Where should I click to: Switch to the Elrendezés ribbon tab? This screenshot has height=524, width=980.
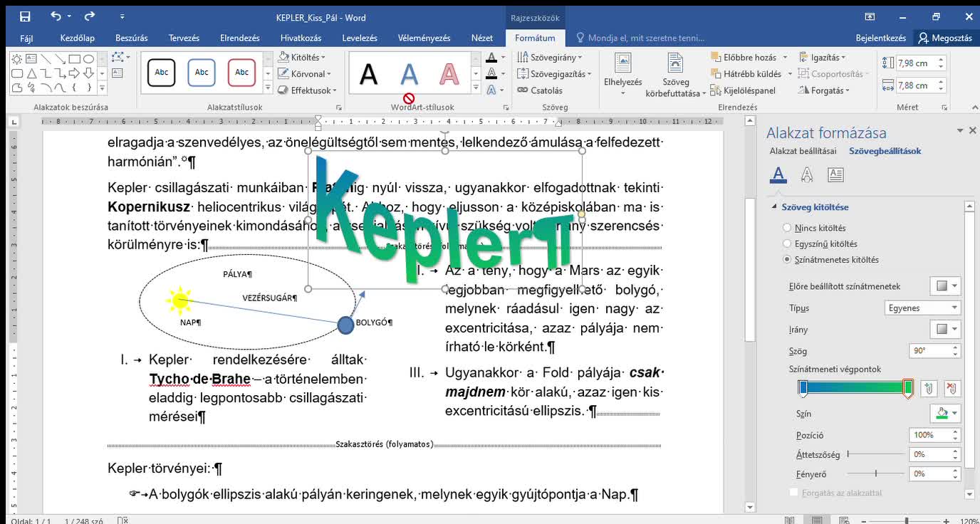point(240,38)
